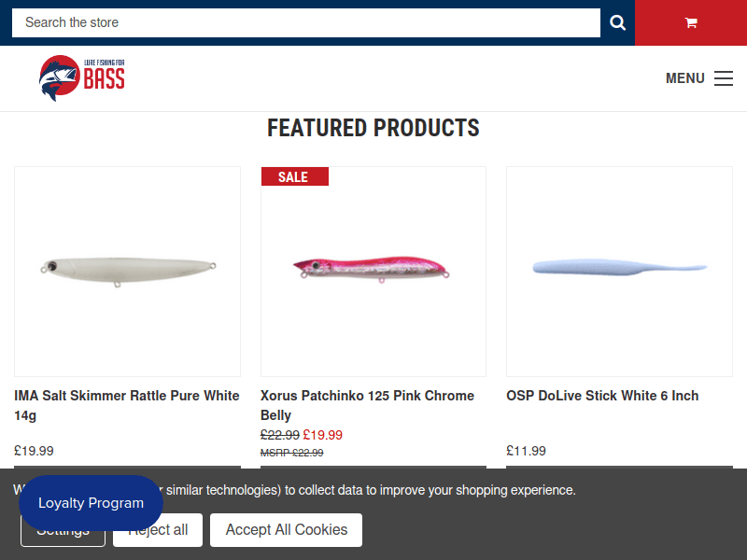This screenshot has width=747, height=560.
Task: Click the Search the store field
Action: pos(305,22)
